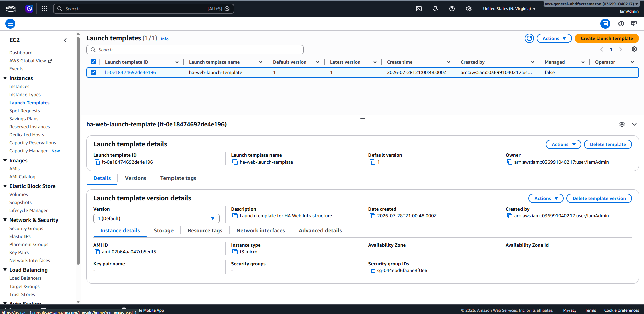Viewport: 644px width, 314px height.
Task: Collapse the template details panel chevron
Action: tap(634, 124)
